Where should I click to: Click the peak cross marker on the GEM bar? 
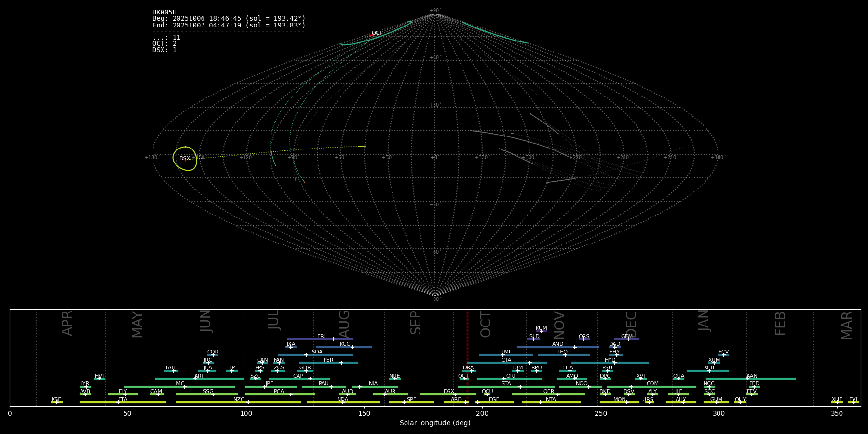(x=629, y=339)
